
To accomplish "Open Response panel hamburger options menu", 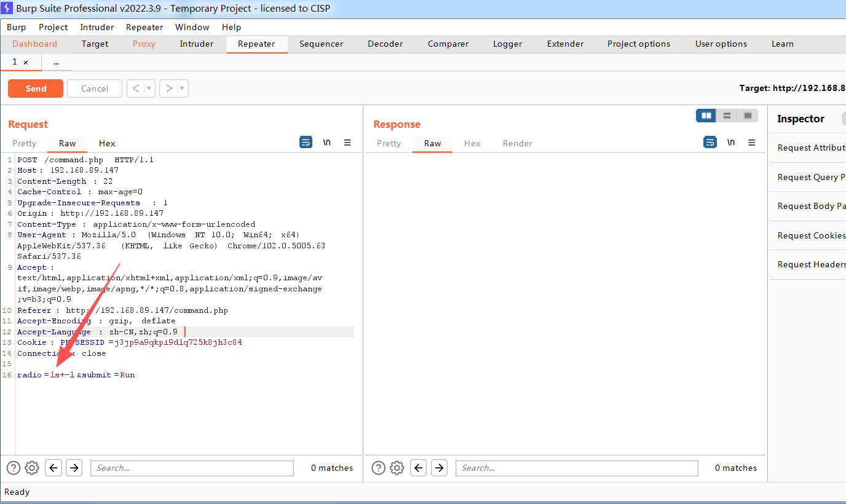I will (x=751, y=143).
